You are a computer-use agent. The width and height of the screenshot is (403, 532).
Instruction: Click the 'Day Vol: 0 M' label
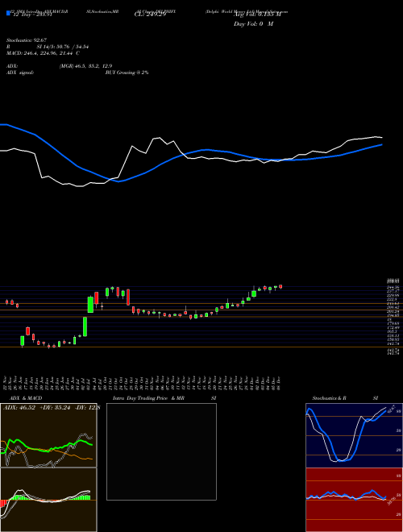(253, 24)
